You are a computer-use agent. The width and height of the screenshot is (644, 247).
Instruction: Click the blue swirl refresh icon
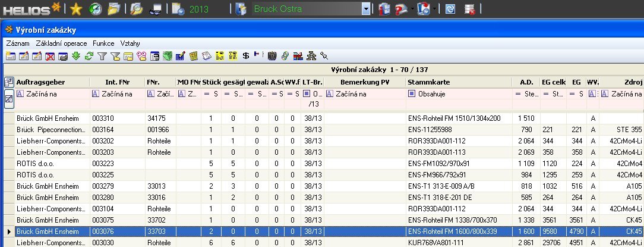(x=450, y=9)
